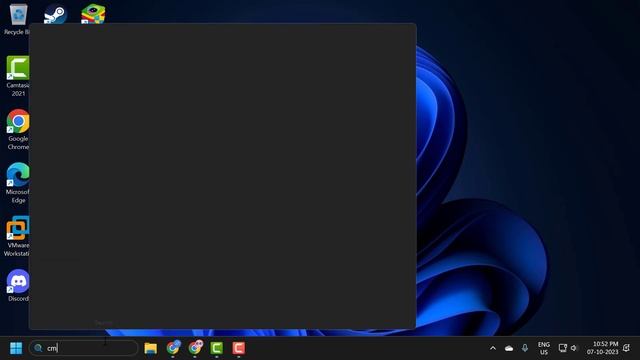Viewport: 640px width, 360px height.
Task: Open File Explorer from the taskbar
Action: pyautogui.click(x=151, y=348)
